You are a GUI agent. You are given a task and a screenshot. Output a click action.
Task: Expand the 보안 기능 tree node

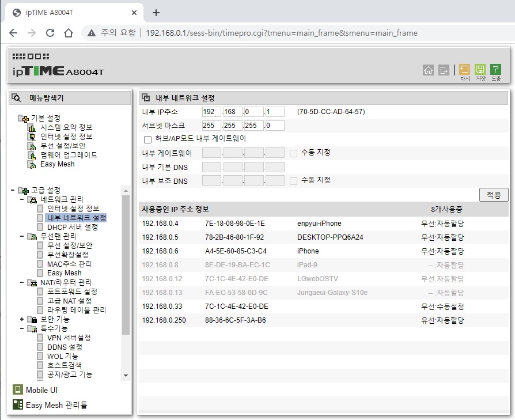(x=22, y=319)
